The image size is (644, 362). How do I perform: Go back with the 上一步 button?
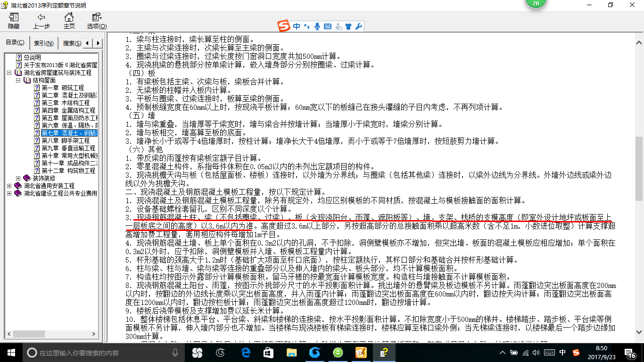point(41,21)
